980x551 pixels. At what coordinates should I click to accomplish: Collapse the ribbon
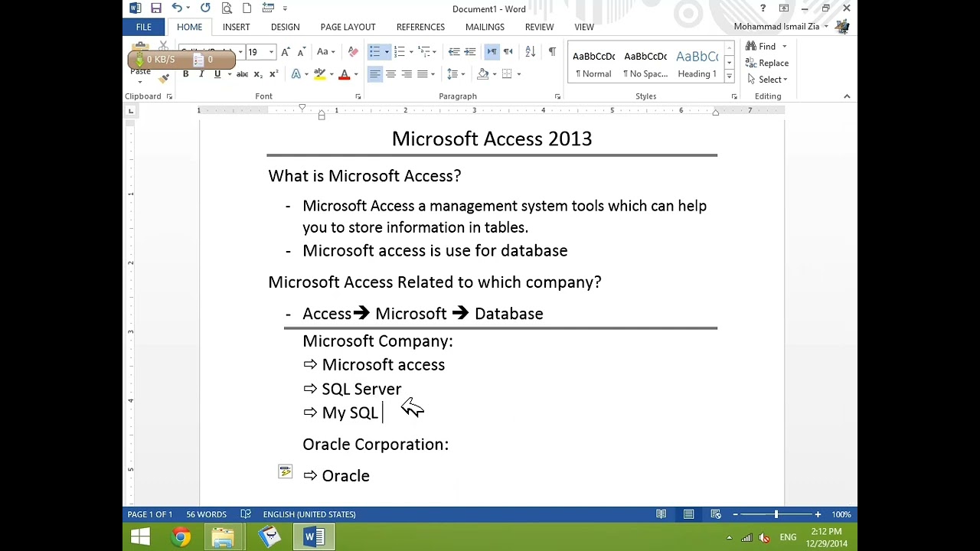tap(847, 96)
